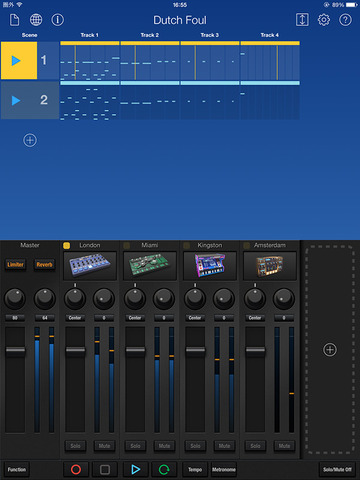Solo the Amsterdam track
Image resolution: width=360 pixels, height=480 pixels.
pyautogui.click(x=255, y=446)
